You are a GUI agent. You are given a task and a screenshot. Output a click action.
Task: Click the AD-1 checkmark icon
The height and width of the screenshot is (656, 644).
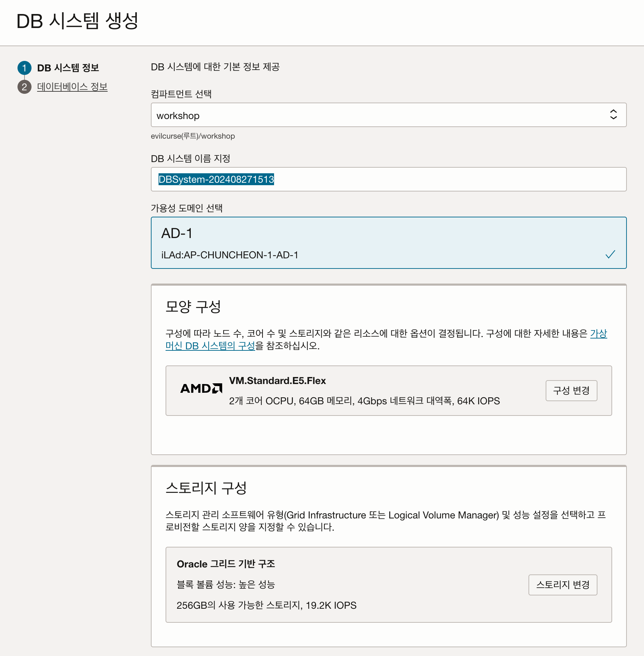pyautogui.click(x=610, y=254)
